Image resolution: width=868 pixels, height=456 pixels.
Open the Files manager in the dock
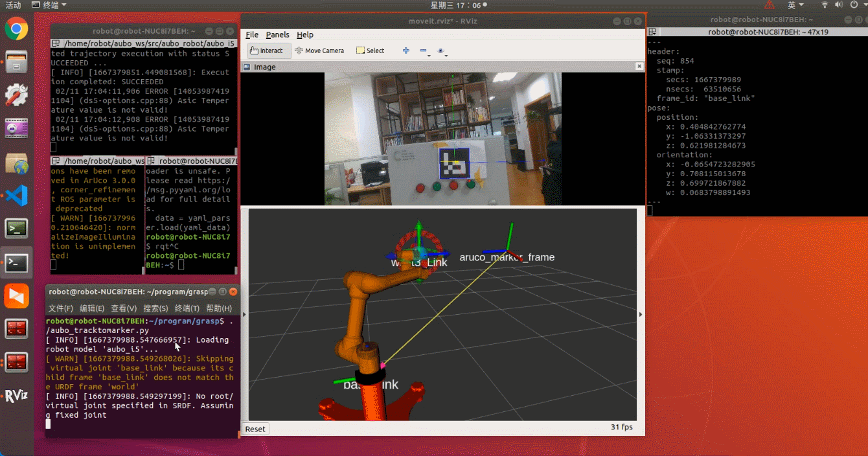(x=16, y=62)
